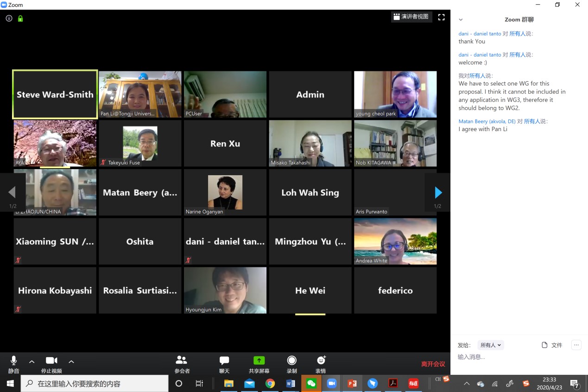Open the chat recipient dropdown
Screen dimensions: 588x392
[x=490, y=345]
